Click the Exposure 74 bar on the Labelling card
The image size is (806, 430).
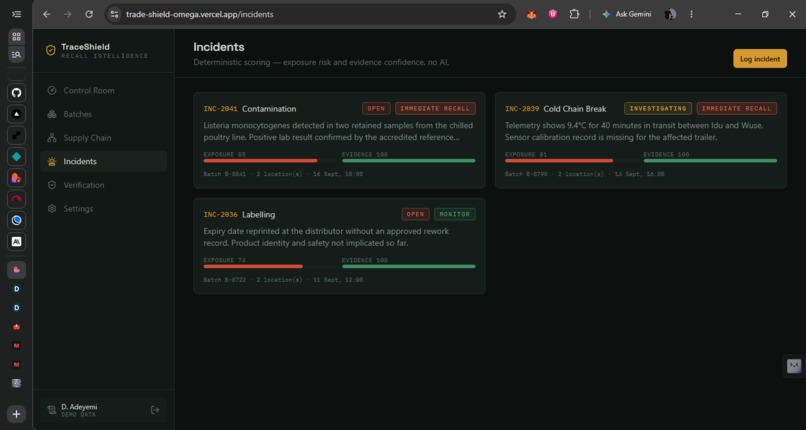click(x=270, y=267)
